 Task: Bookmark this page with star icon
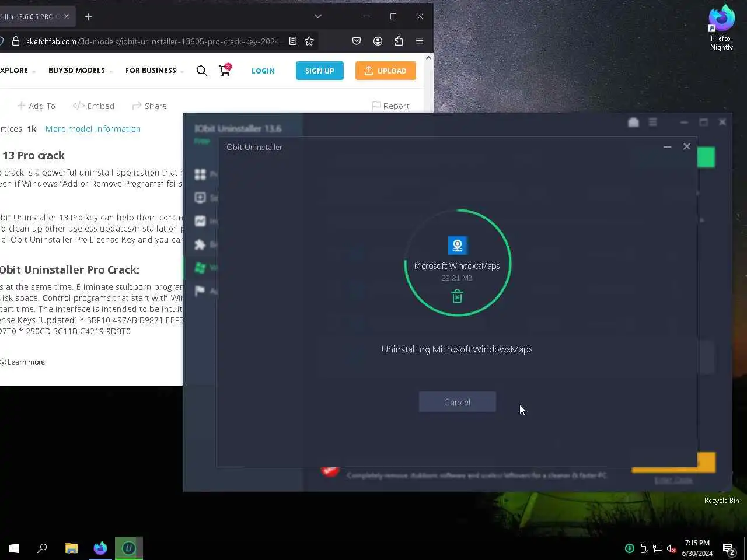click(309, 41)
